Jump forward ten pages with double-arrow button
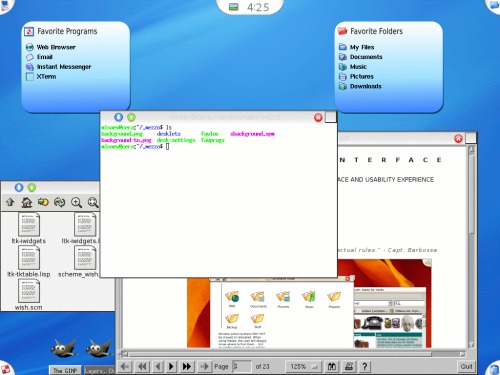Screen dimensions: 500x375 pos(187,367)
